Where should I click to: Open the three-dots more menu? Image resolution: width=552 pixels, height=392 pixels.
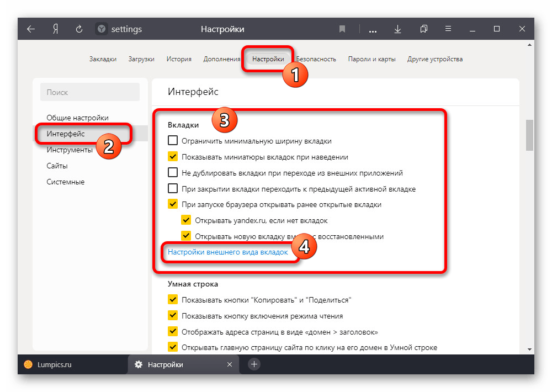coord(372,29)
